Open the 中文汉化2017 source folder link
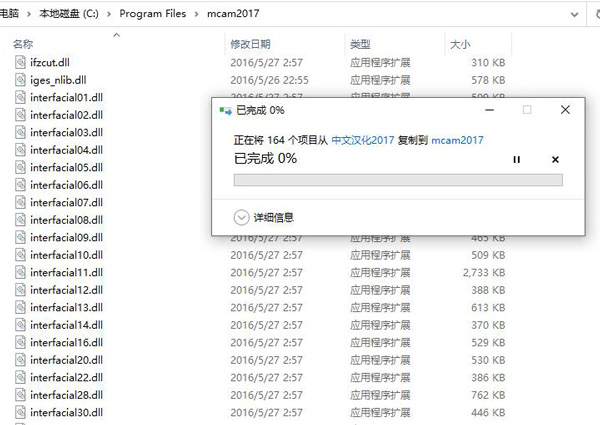The image size is (600, 425). pyautogui.click(x=362, y=140)
